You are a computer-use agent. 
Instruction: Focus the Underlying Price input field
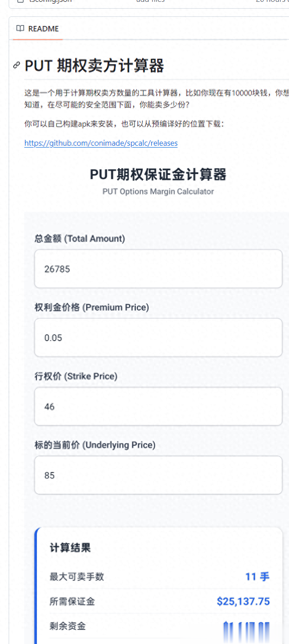(158, 475)
